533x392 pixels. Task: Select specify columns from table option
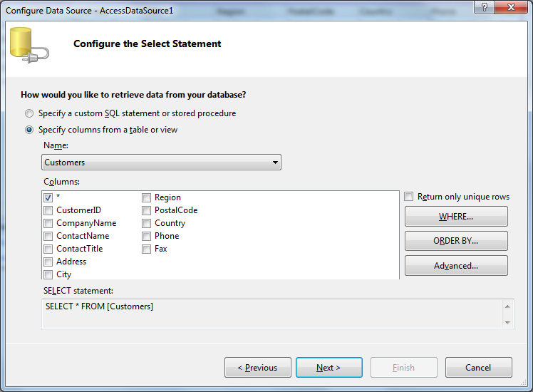(x=29, y=130)
